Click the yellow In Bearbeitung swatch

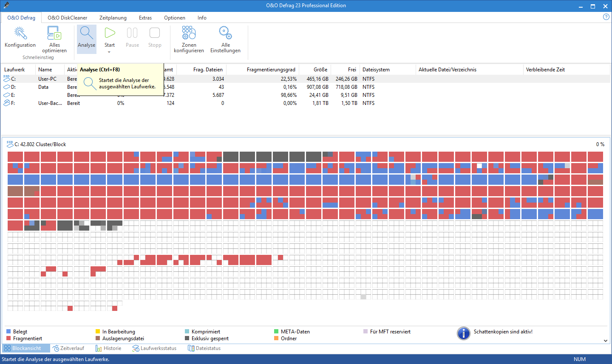[x=98, y=331]
